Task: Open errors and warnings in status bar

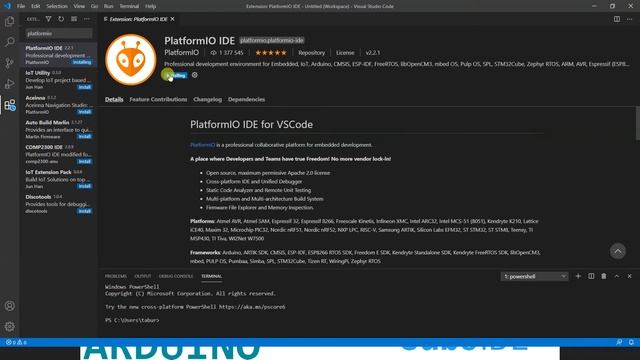Action: tap(16, 342)
